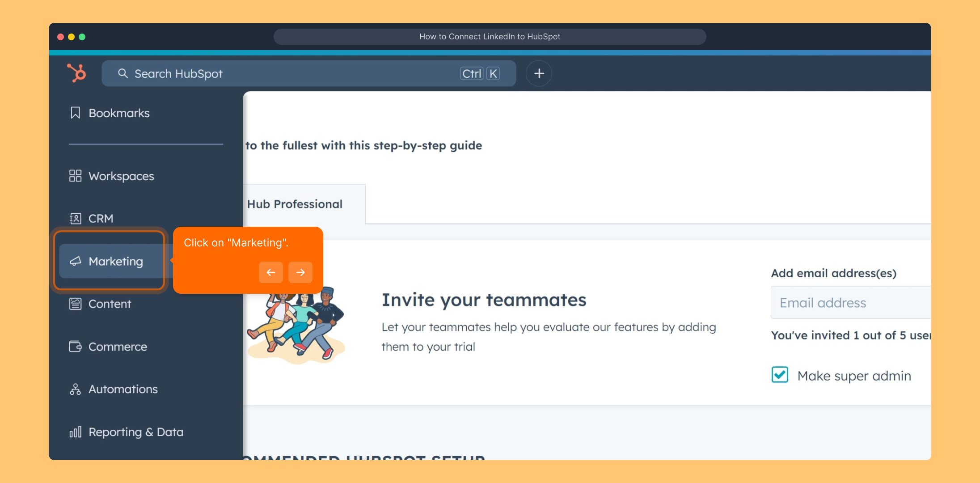Click the Commerce wallet icon
The width and height of the screenshot is (980, 483).
pos(75,347)
